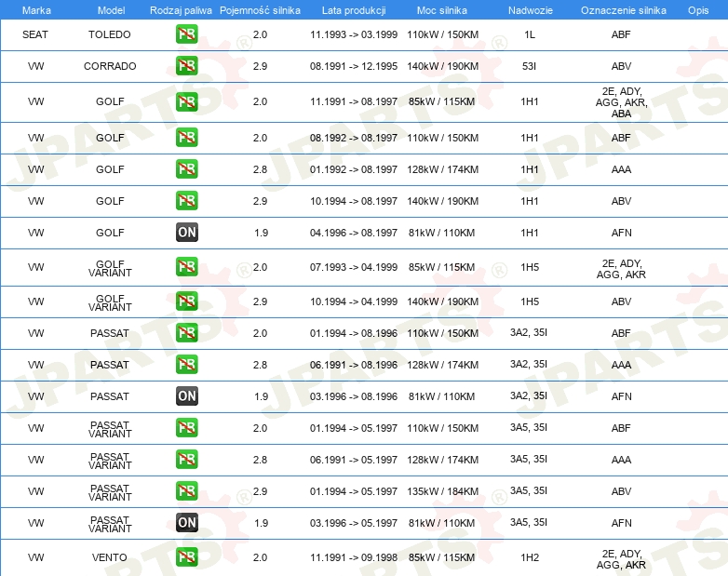Click the petrol icon in the PASSAT VARIANT 2.8 row
Screen dimensions: 728x576
186,459
